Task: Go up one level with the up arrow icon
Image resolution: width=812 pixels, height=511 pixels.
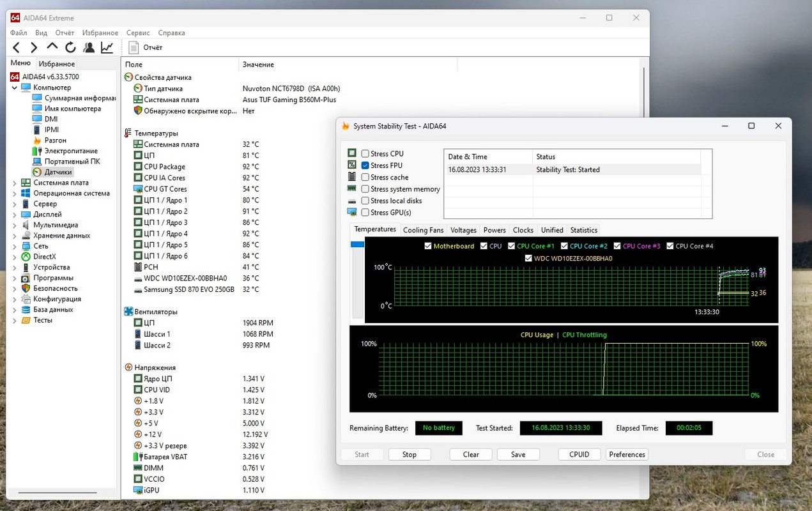Action: 52,47
